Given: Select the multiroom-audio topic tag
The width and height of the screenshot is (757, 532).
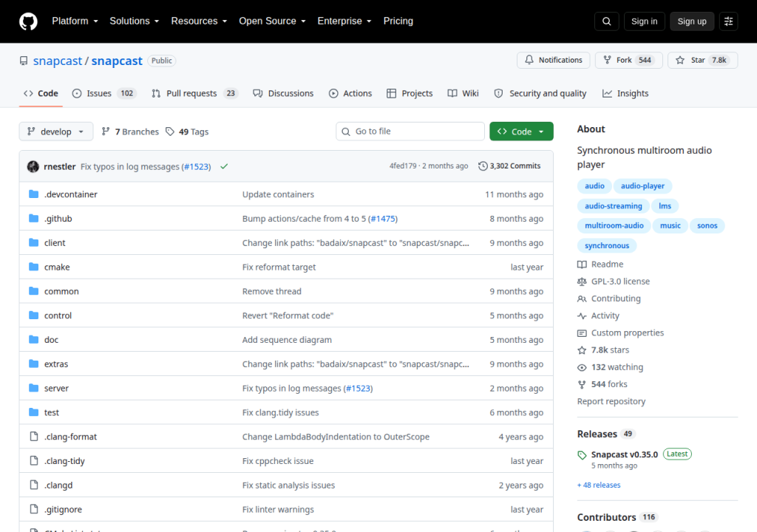Looking at the screenshot, I should click(614, 226).
